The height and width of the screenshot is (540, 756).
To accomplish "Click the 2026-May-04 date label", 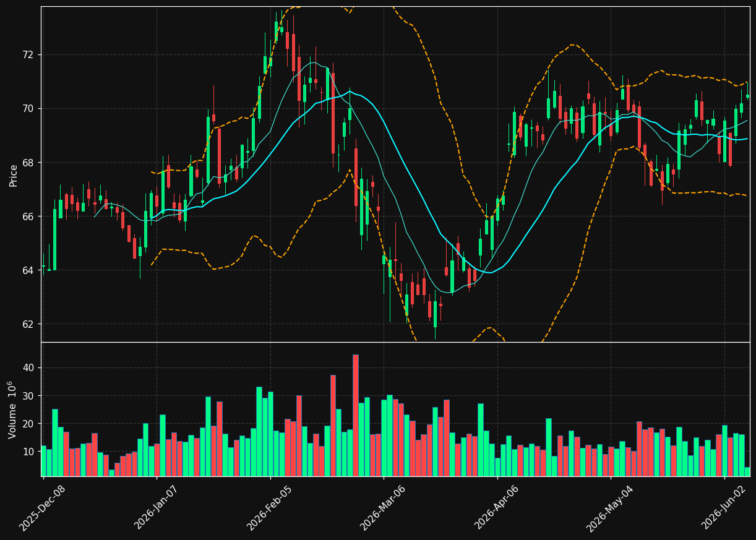I will pyautogui.click(x=610, y=508).
